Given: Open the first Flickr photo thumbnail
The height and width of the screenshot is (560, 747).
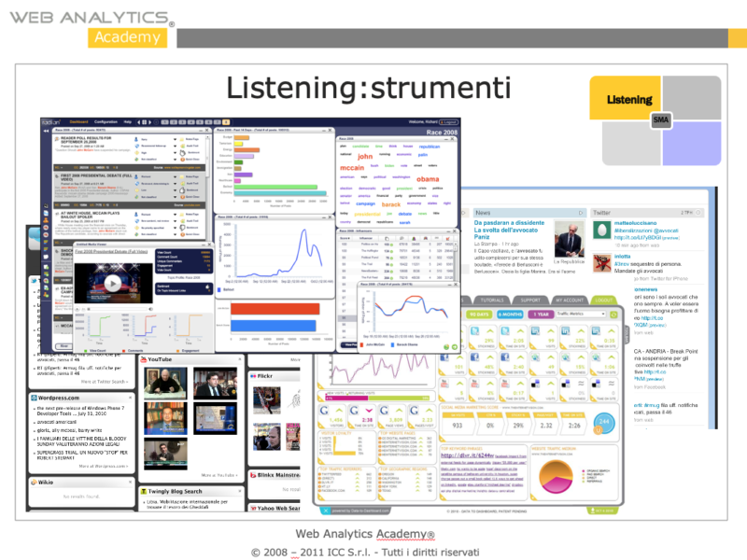Looking at the screenshot, I should pyautogui.click(x=267, y=400).
